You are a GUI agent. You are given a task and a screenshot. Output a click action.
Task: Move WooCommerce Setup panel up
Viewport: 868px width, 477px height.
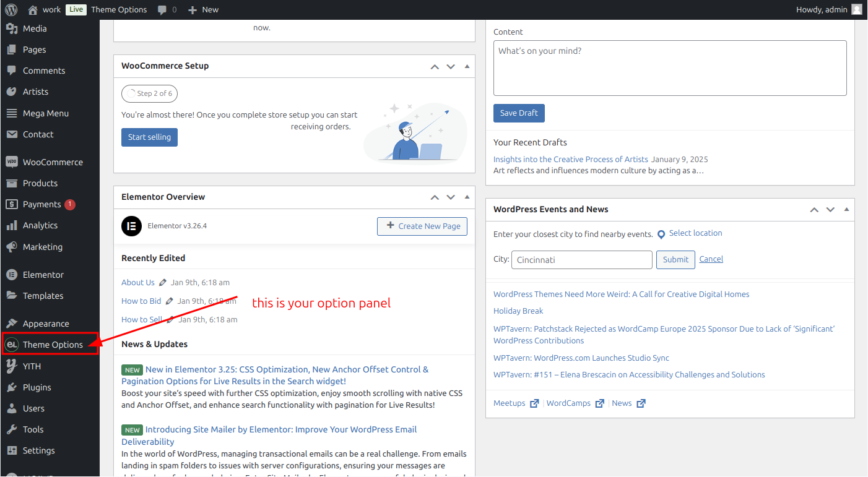[435, 66]
